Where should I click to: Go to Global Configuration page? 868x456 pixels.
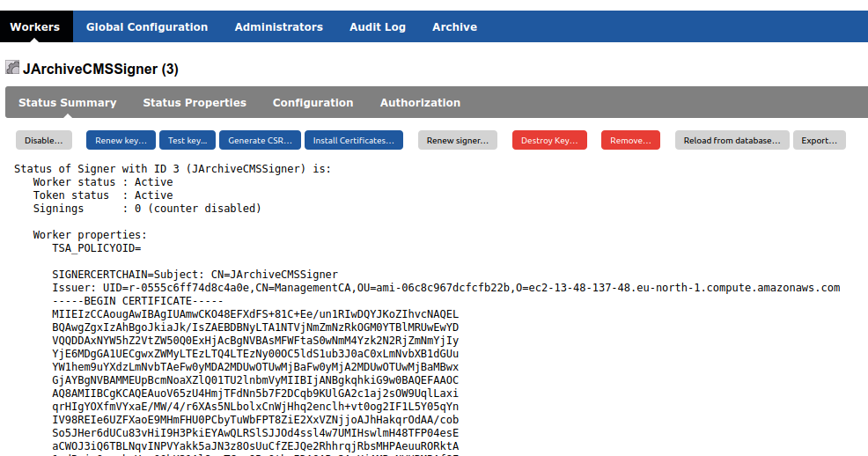pyautogui.click(x=147, y=26)
